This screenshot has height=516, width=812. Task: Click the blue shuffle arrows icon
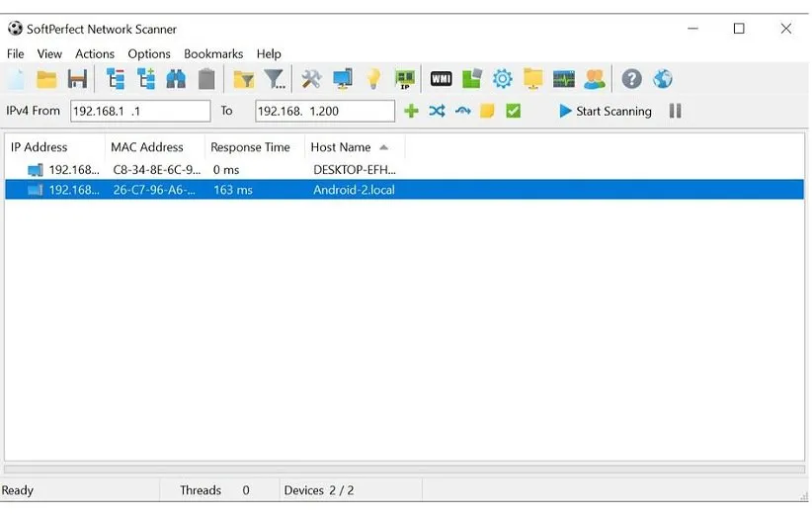(437, 112)
